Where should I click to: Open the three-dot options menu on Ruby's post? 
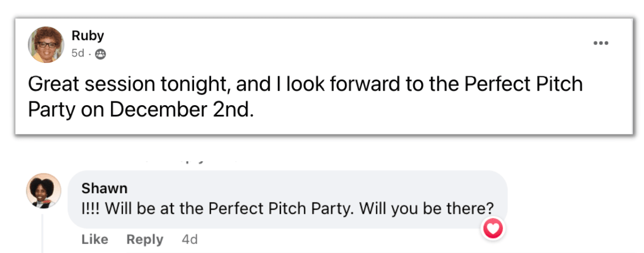pos(601,43)
